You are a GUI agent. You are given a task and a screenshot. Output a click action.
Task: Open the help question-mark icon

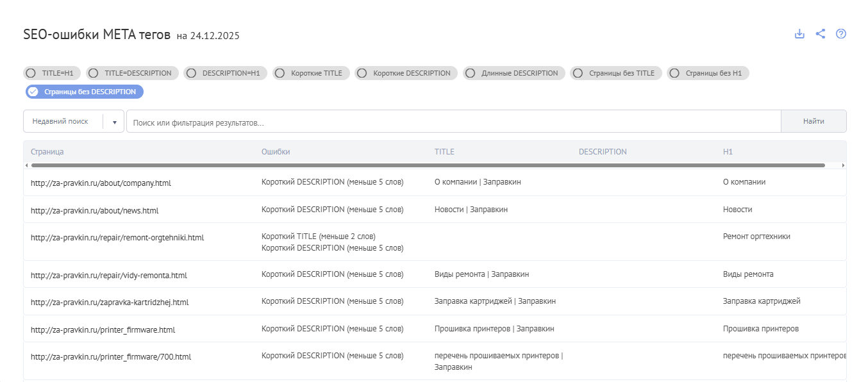841,34
